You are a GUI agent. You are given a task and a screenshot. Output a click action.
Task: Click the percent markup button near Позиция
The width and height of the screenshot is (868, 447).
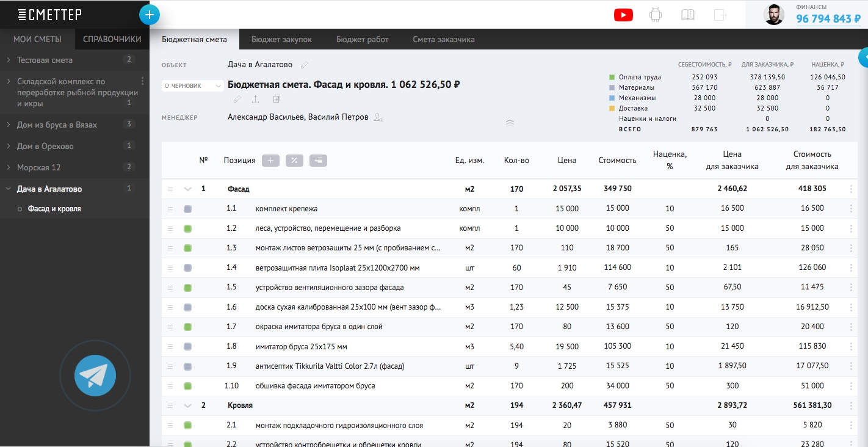pyautogui.click(x=294, y=161)
